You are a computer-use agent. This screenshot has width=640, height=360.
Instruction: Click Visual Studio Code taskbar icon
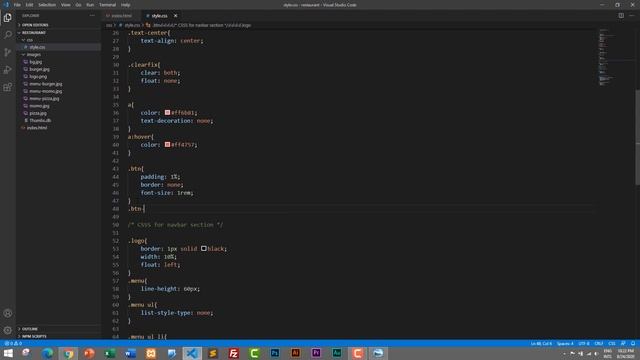[x=192, y=353]
